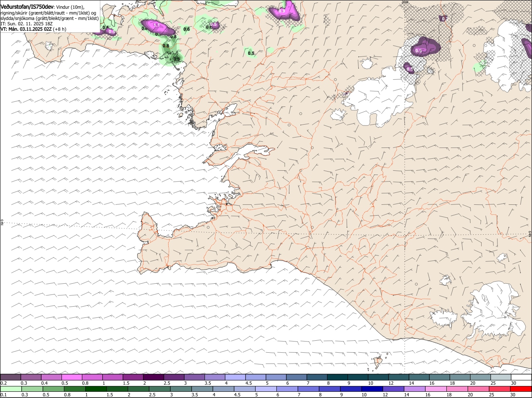The height and width of the screenshot is (398, 532).
Task: Click the 4.5 label on the green scale
Action: tap(237, 395)
